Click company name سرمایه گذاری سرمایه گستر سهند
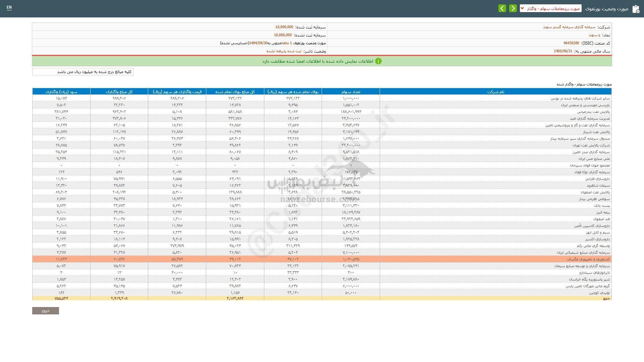 [x=569, y=27]
